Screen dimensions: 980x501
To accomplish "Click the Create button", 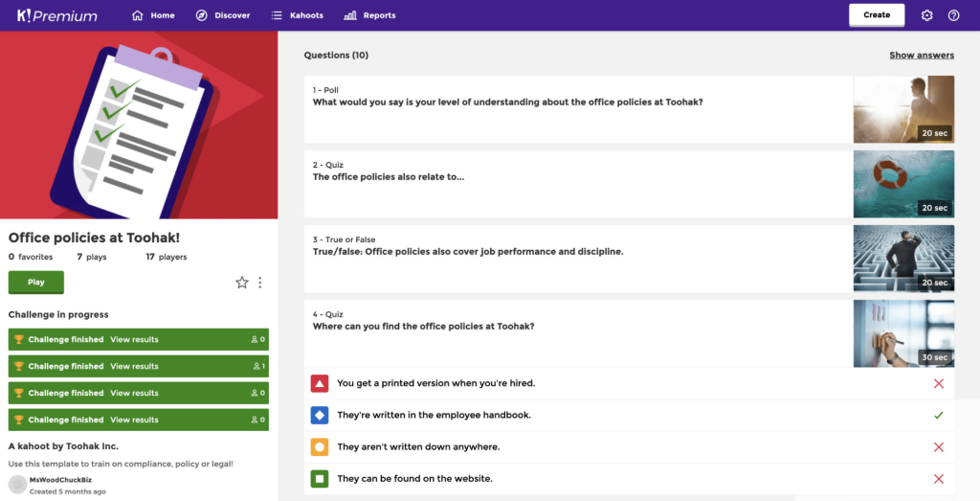I will [876, 15].
